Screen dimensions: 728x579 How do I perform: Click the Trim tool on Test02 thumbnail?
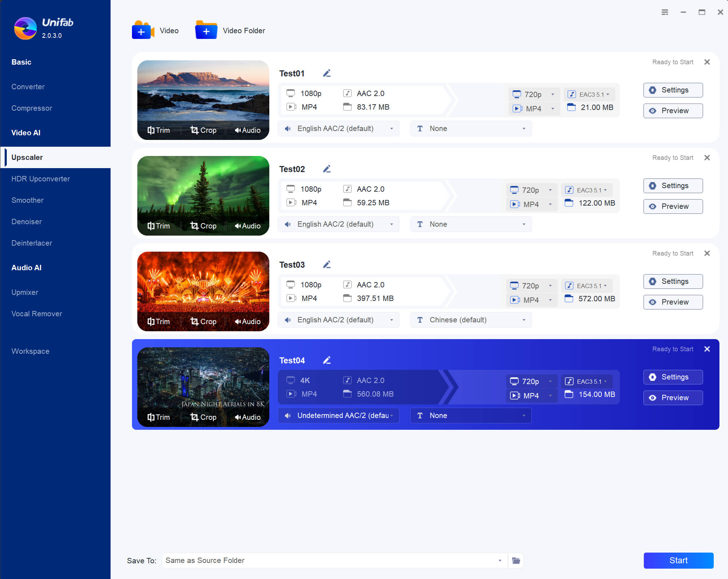click(159, 226)
